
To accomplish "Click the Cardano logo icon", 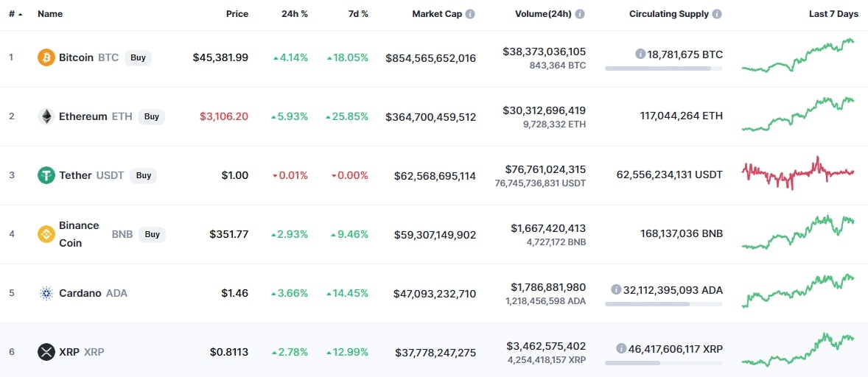I will [x=46, y=294].
